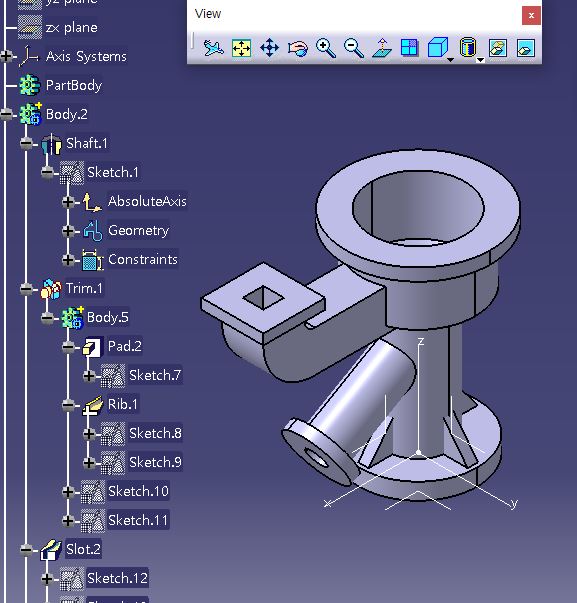Expand the Sketch.11 node
Image resolution: width=577 pixels, height=603 pixels.
68,521
